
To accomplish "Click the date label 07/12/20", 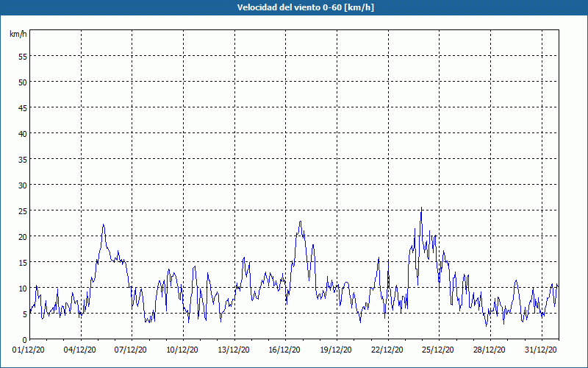I will (x=131, y=350).
